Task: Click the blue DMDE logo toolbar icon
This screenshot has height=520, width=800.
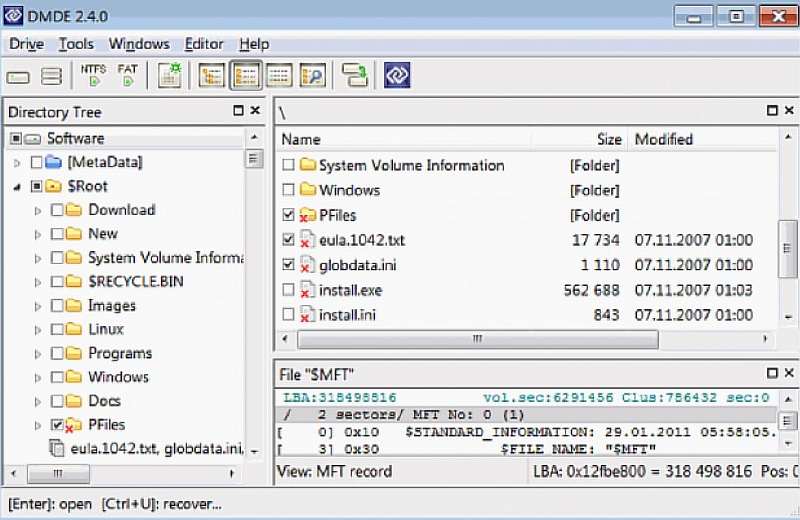Action: [397, 76]
